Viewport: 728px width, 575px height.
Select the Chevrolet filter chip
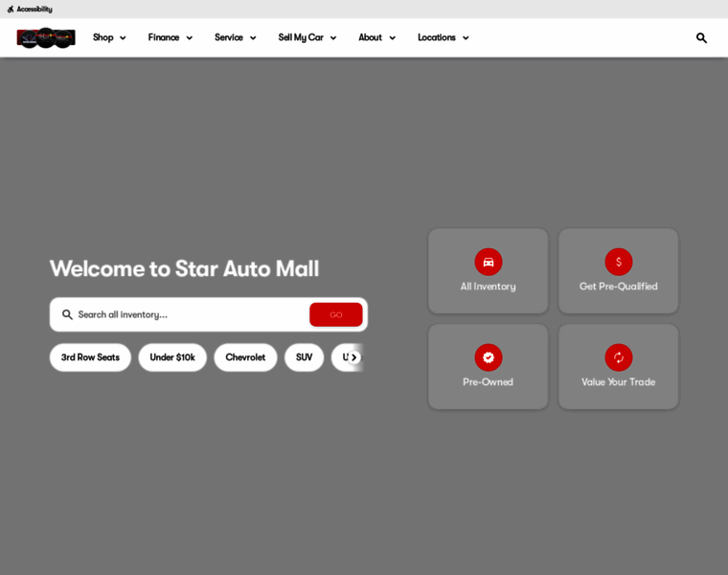[x=245, y=357]
